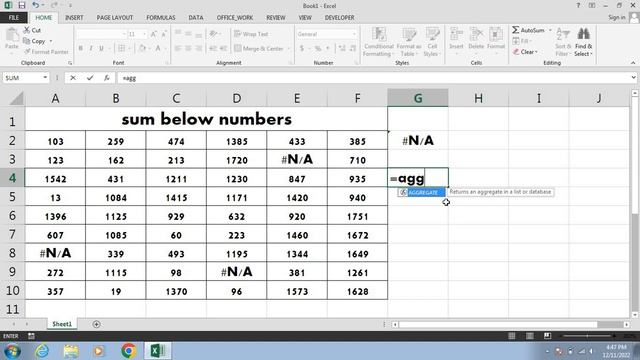Screen dimensions: 640x360
Task: Click the formula bar input showing =agg
Action: [x=373, y=78]
